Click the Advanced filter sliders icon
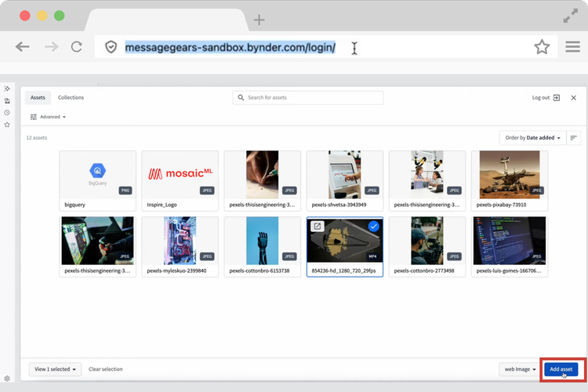 (34, 117)
